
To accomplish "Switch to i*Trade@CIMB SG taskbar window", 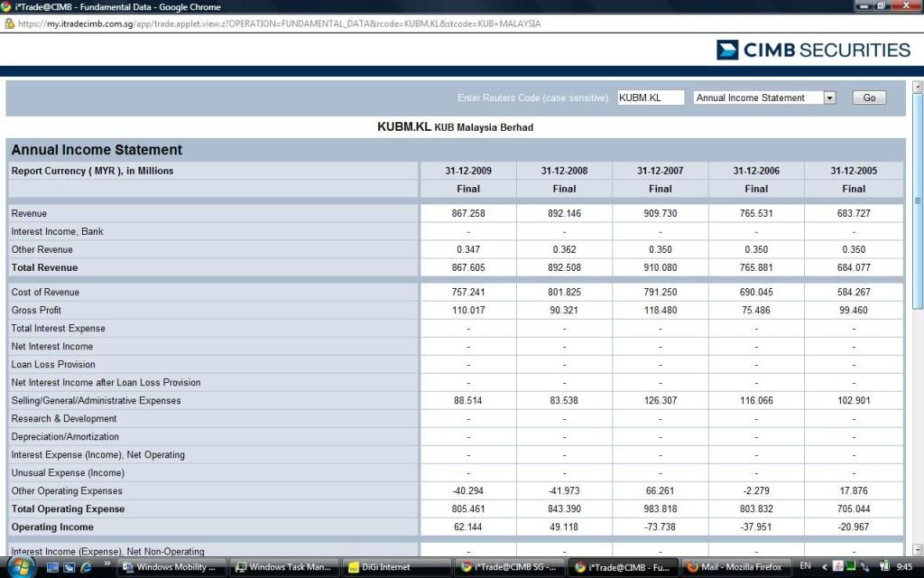I will (508, 567).
